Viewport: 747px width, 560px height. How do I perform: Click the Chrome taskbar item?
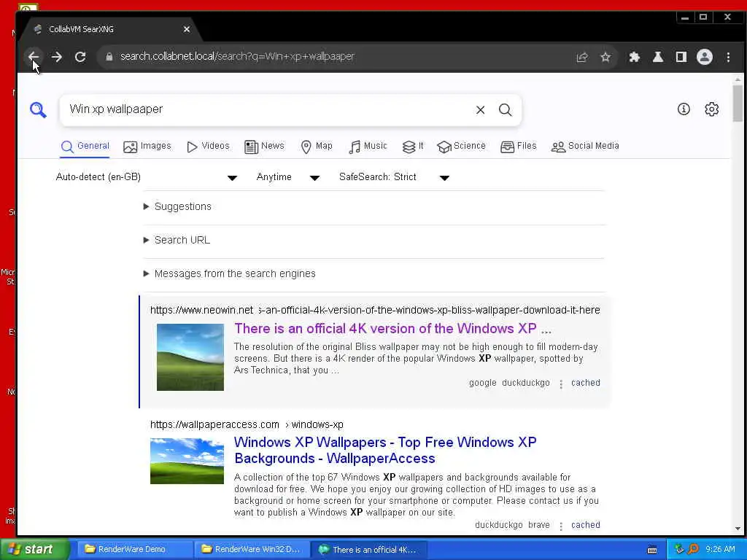[368, 550]
